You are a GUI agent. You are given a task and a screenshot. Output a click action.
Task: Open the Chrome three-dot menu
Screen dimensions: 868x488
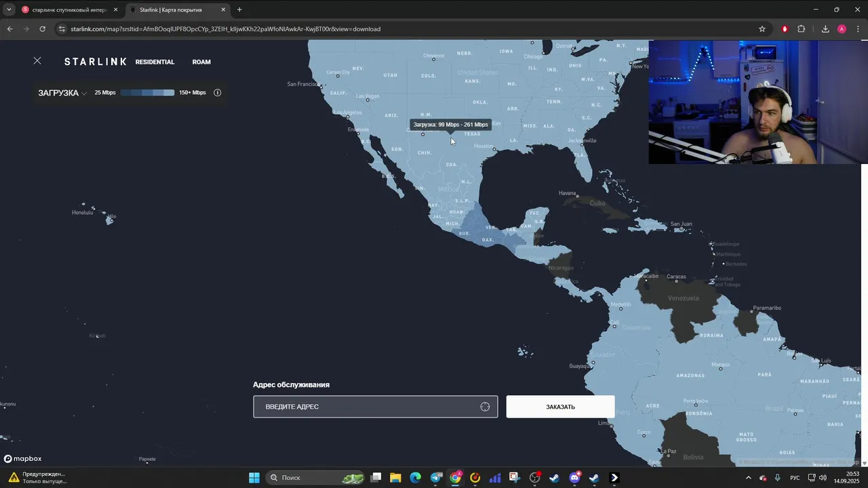(858, 29)
